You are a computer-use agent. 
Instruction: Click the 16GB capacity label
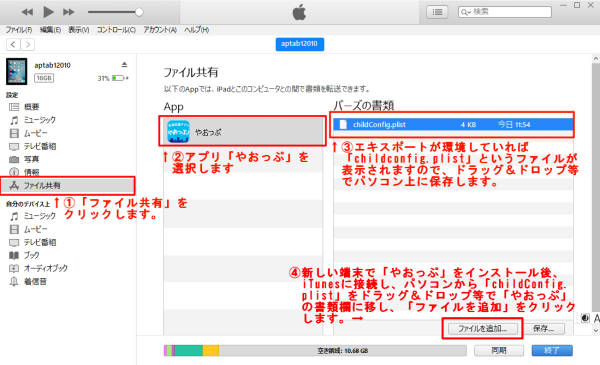[x=44, y=78]
